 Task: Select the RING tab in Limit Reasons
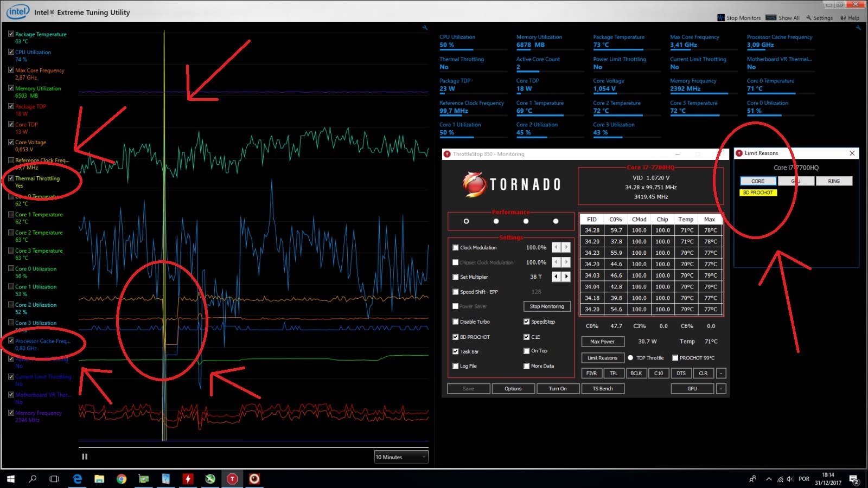click(834, 181)
